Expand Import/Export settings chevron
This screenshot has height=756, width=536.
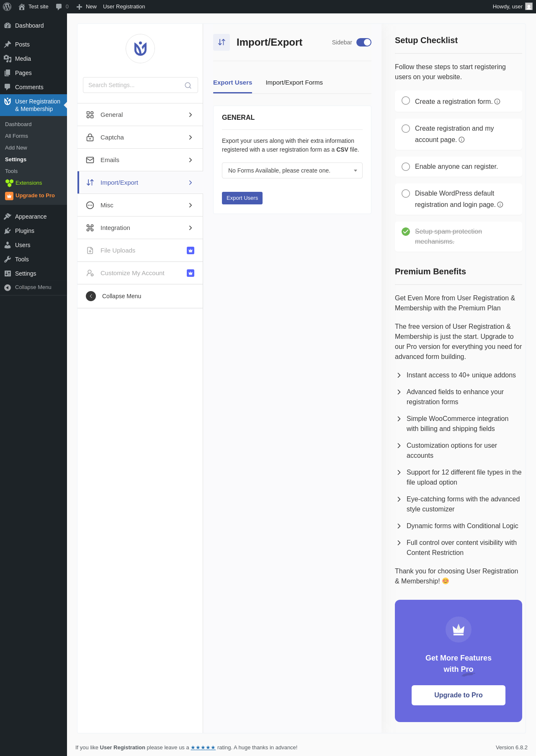pos(191,183)
